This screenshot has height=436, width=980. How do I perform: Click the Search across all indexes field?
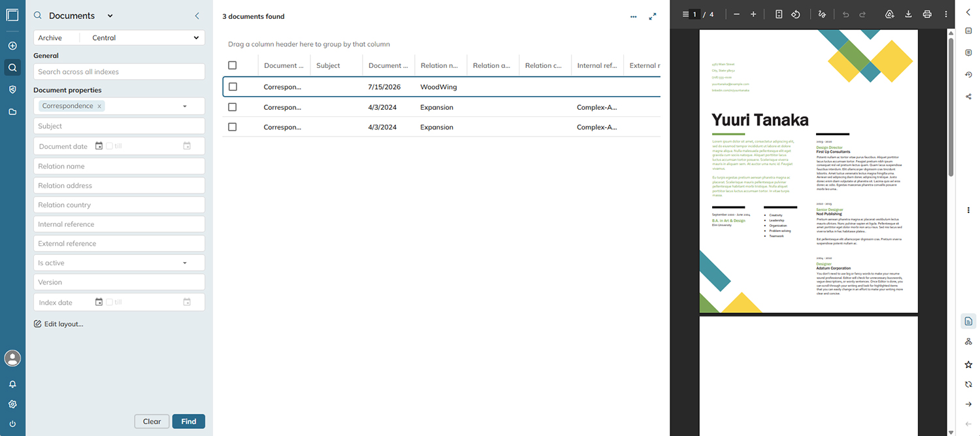tap(119, 72)
